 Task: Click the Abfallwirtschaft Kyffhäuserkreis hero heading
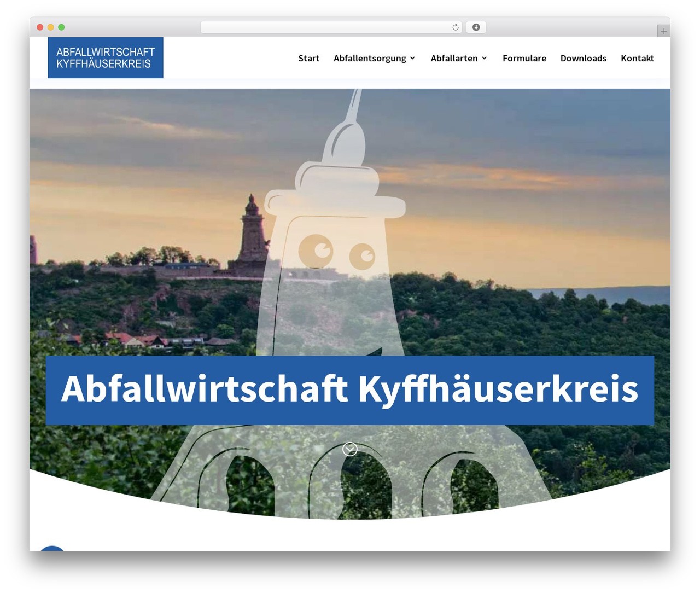[x=350, y=389]
